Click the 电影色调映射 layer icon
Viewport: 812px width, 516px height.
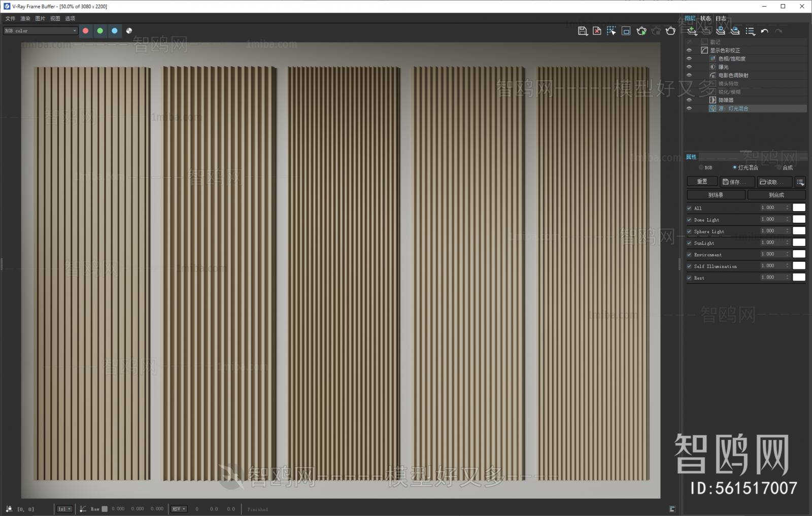[x=713, y=75]
